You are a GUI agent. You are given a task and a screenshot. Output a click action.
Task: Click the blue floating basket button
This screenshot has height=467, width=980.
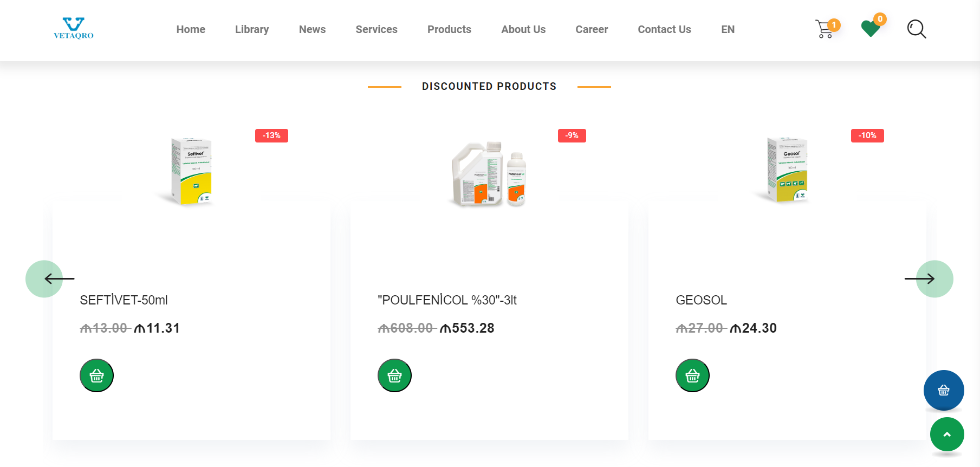pos(944,390)
